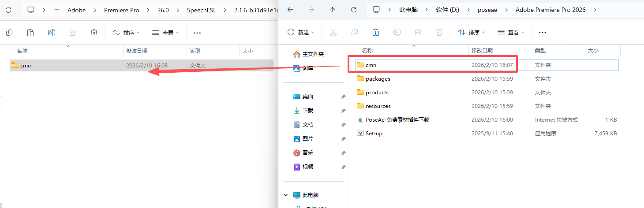
Task: Select the packages folder
Action: tap(487, 79)
